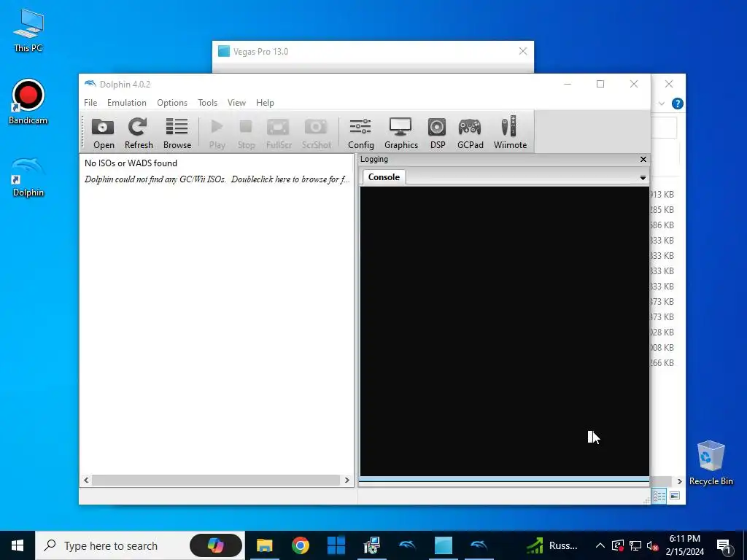Click the greyed Stop toolbar icon
This screenshot has width=747, height=560.
246,133
